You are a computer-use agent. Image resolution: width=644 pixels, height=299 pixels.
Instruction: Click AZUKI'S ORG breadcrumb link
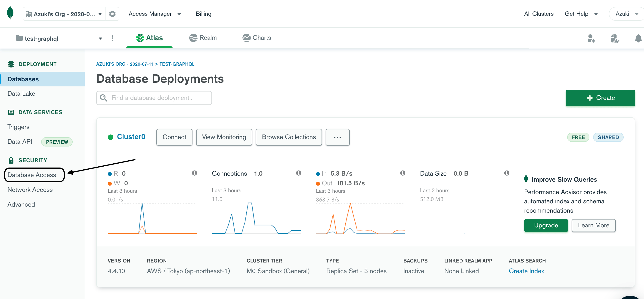(124, 64)
